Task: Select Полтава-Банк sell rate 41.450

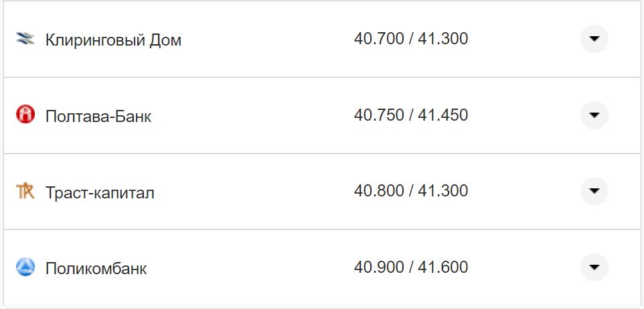Action: (443, 115)
